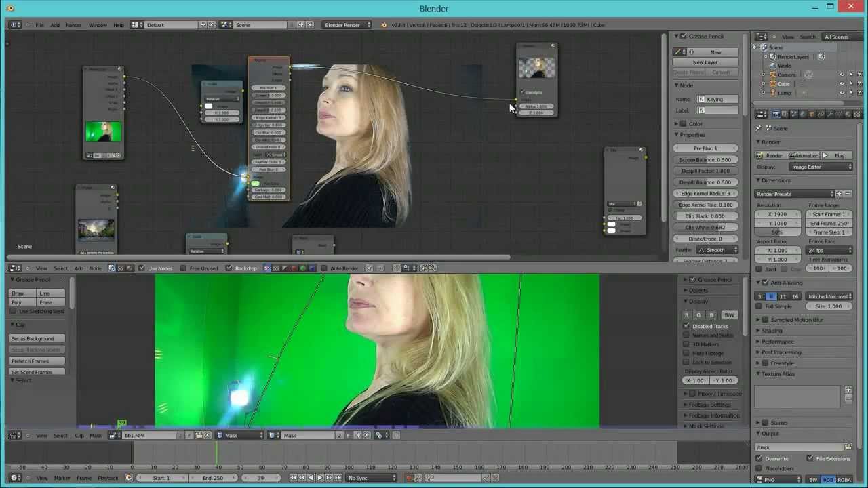
Task: Open the Blender Render engine dropdown
Action: (x=347, y=25)
